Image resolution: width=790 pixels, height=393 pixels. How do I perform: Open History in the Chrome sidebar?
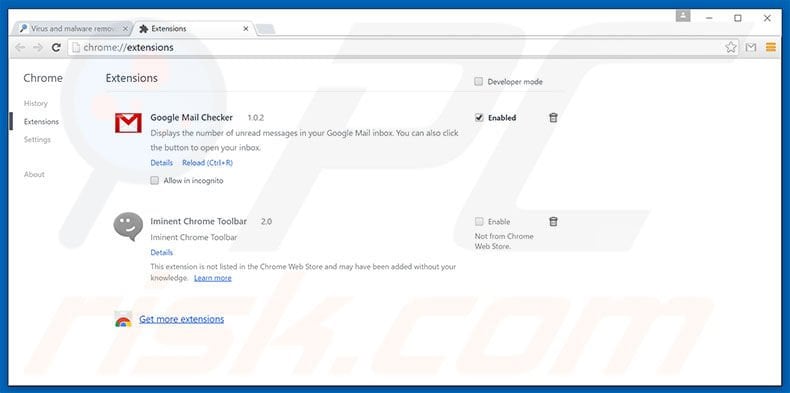35,103
